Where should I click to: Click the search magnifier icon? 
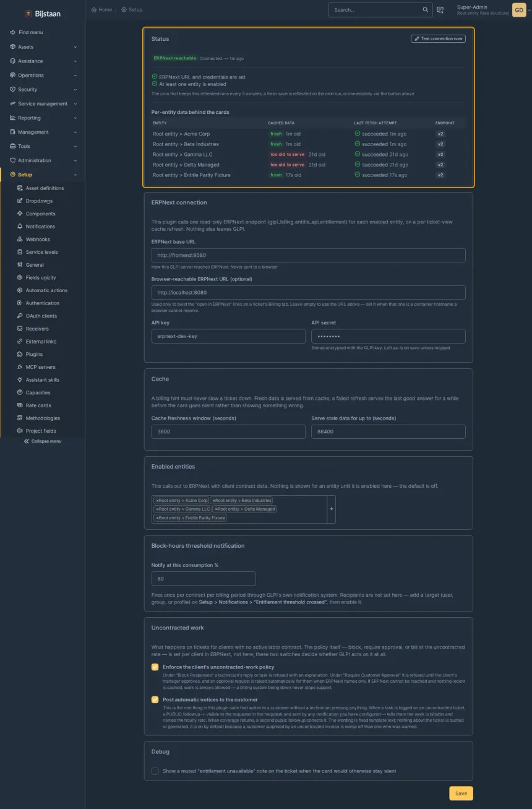(425, 10)
